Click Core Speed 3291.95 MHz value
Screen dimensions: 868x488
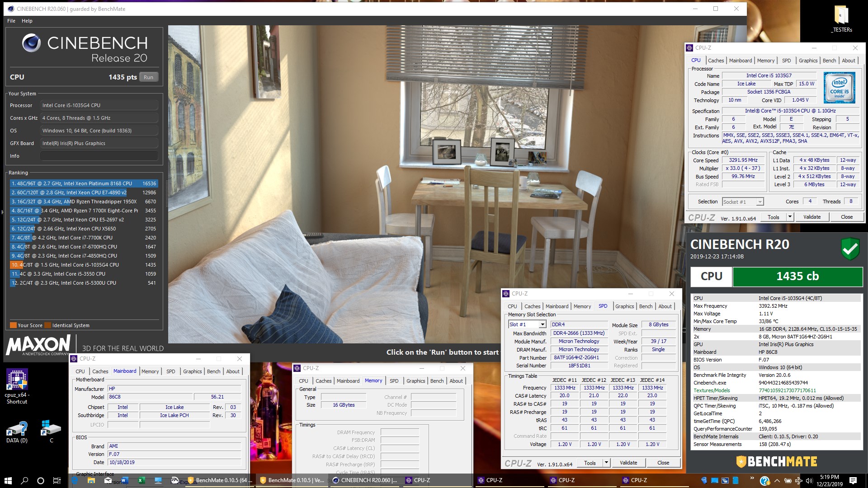pos(743,160)
